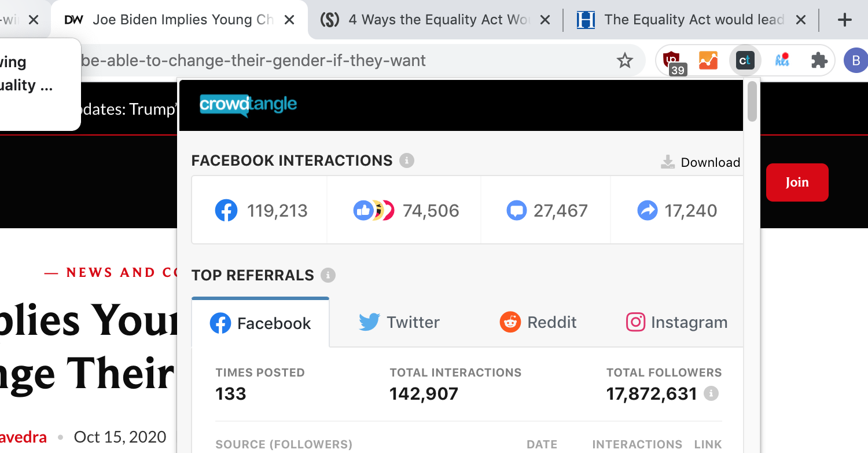The image size is (868, 453).
Task: Open the Chrome Extensions puzzle icon
Action: coord(819,60)
